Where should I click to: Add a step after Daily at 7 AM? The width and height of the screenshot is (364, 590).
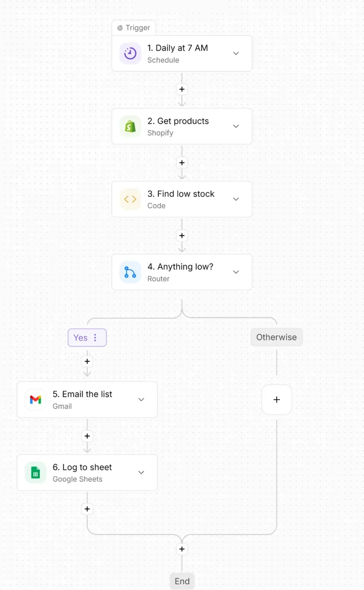[x=182, y=89]
